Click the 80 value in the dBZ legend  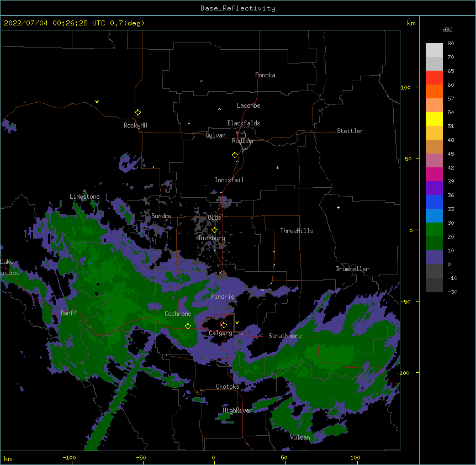click(451, 44)
